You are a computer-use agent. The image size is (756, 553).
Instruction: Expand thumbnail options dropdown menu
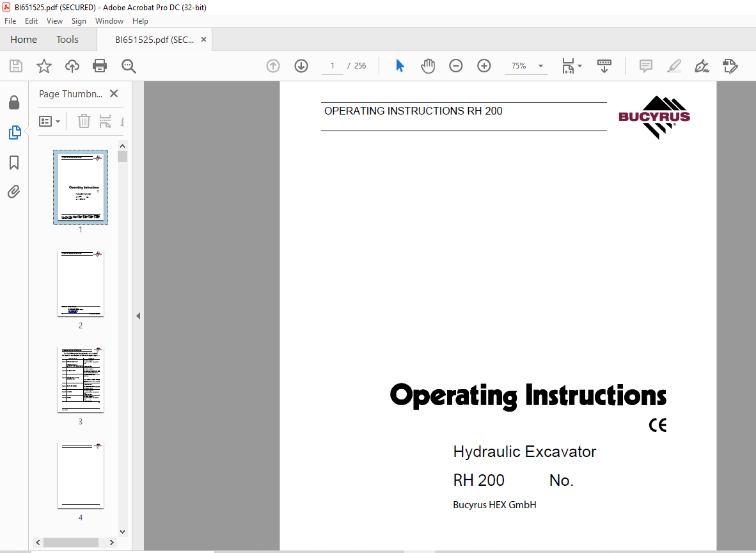[x=50, y=121]
